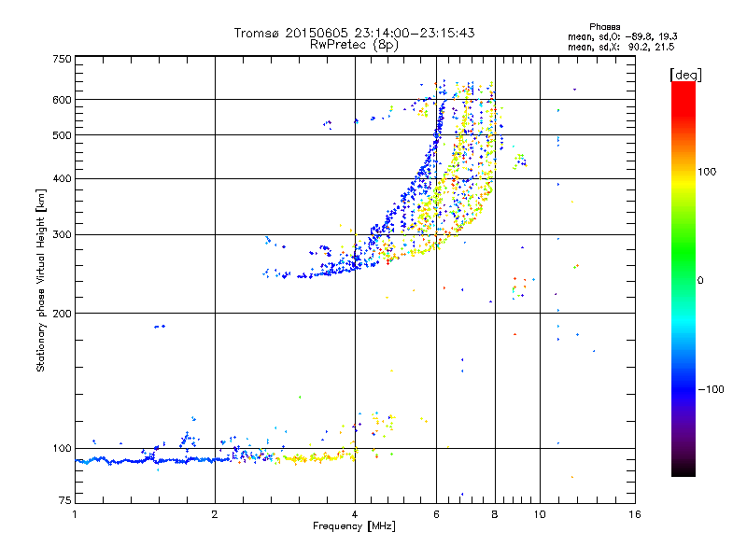Click the plot title 'Tromsø 20150605 23:14:00-23:15:43'
747x560 pixels.
tap(354, 33)
